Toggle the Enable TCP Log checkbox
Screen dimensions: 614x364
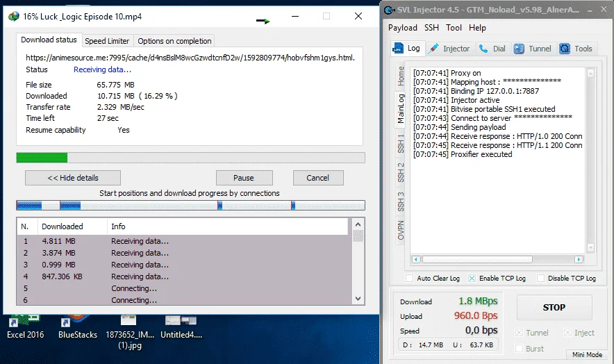[472, 278]
